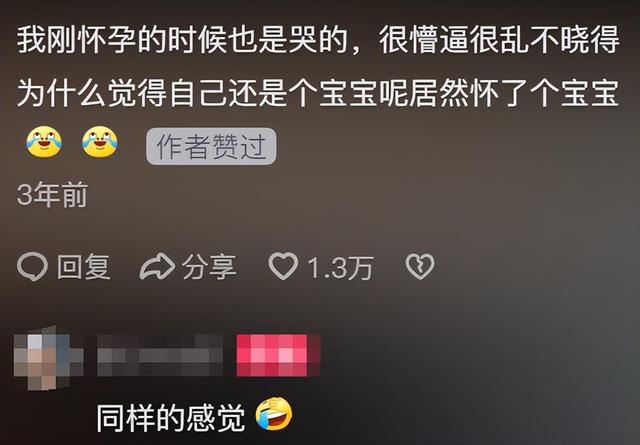Tap the 作者赞过 badge
640x445 pixels.
[211, 146]
